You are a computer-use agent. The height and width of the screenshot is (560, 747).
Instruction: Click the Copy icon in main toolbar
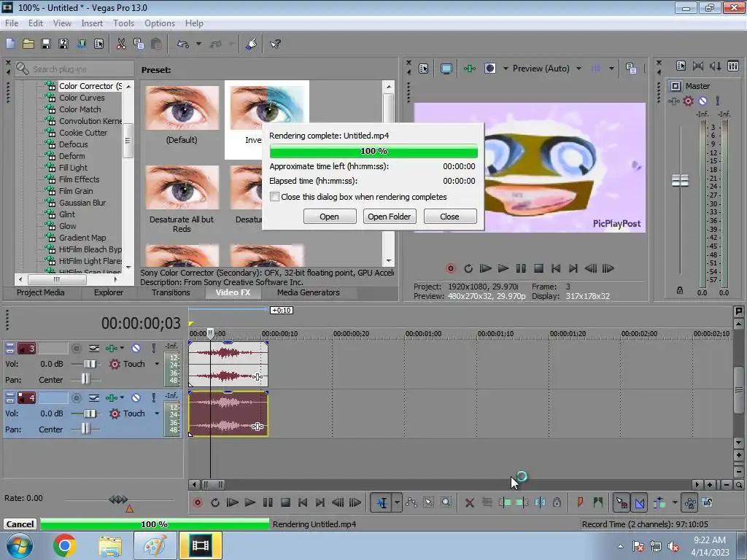139,44
